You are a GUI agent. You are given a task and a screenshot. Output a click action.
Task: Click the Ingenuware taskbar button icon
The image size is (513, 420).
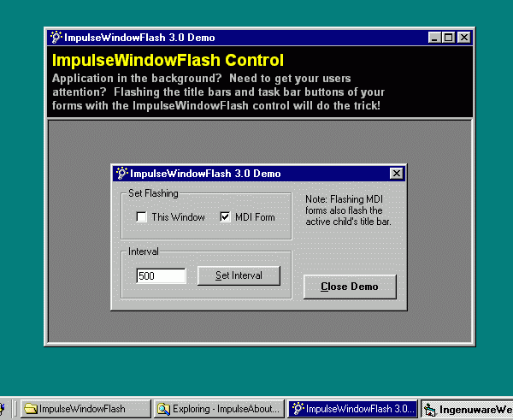[430, 410]
